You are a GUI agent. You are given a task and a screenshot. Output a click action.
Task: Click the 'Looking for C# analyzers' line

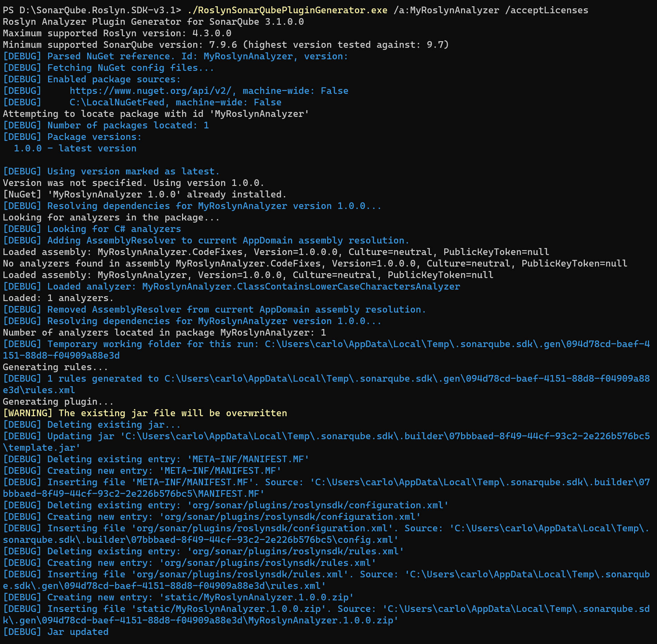tap(92, 229)
